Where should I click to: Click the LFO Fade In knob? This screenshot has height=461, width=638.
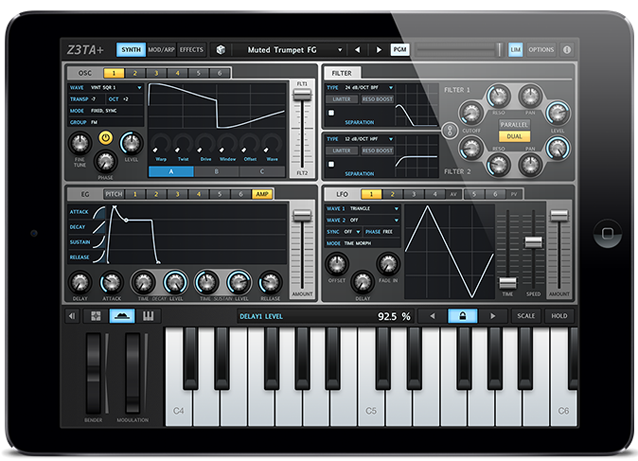click(388, 264)
